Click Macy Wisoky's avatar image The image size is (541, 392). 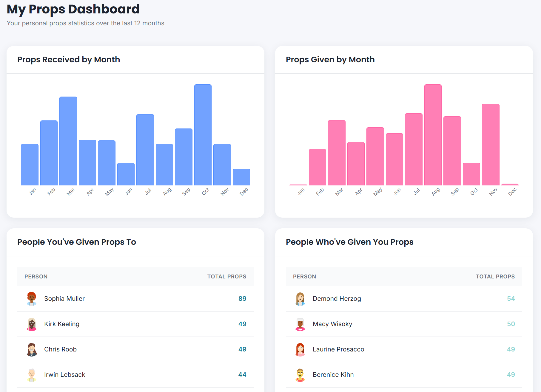pos(300,324)
